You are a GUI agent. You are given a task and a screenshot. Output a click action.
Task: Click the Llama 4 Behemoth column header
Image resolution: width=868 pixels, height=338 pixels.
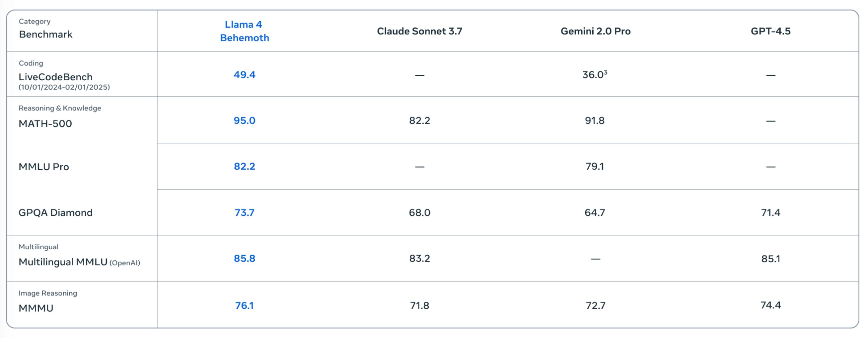[244, 31]
